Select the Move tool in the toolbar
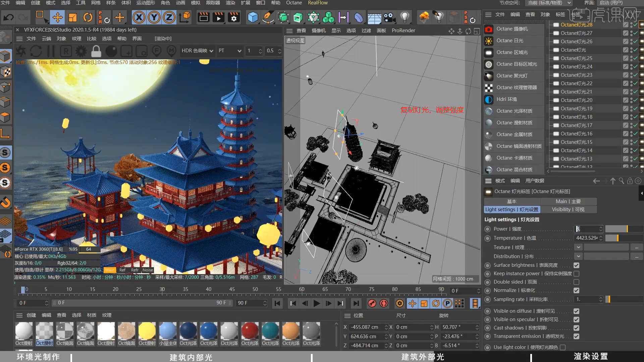This screenshot has height=362, width=644. click(57, 17)
